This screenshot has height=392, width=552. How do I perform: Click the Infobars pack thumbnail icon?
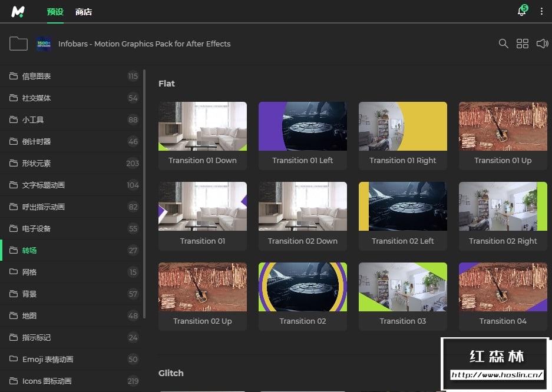pos(44,44)
